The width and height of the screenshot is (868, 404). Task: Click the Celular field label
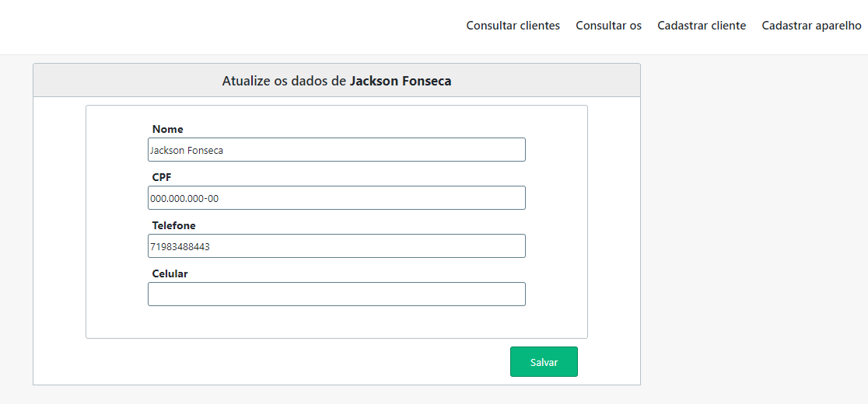point(170,273)
